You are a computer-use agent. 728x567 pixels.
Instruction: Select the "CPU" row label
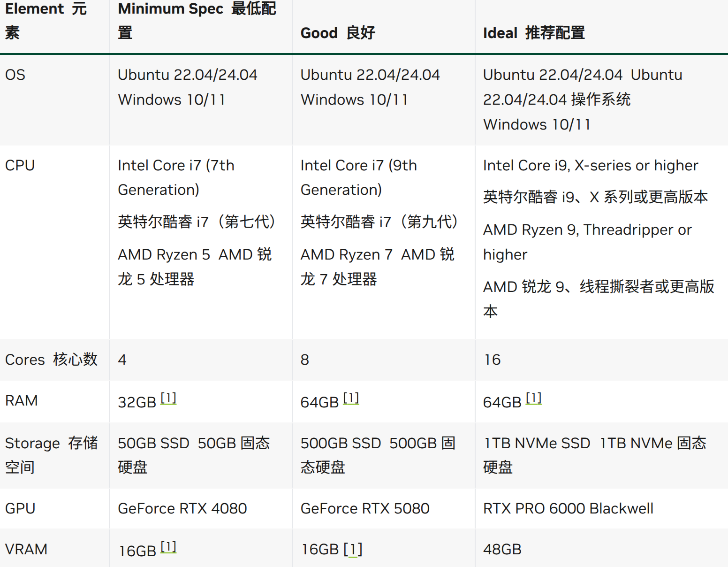(20, 165)
